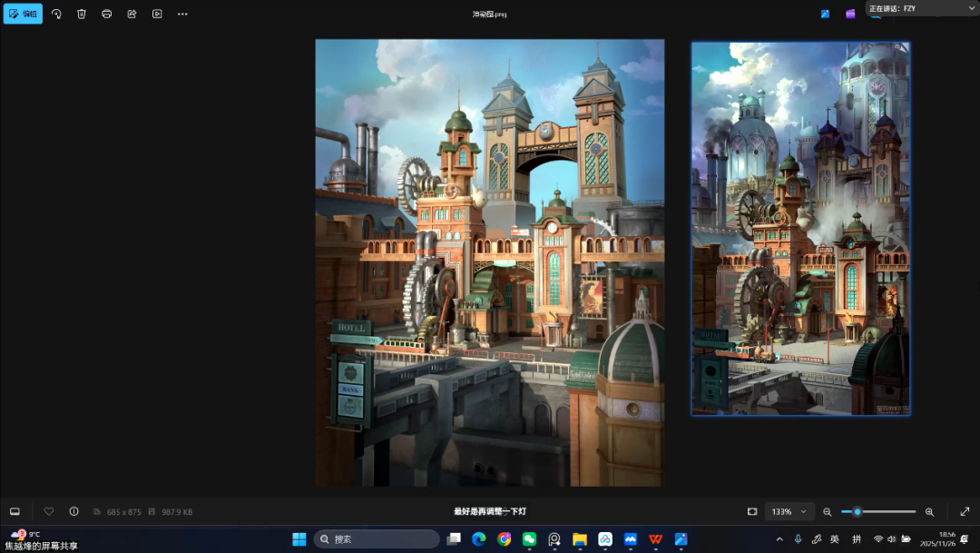Show hidden system tray icons chevron

click(779, 538)
